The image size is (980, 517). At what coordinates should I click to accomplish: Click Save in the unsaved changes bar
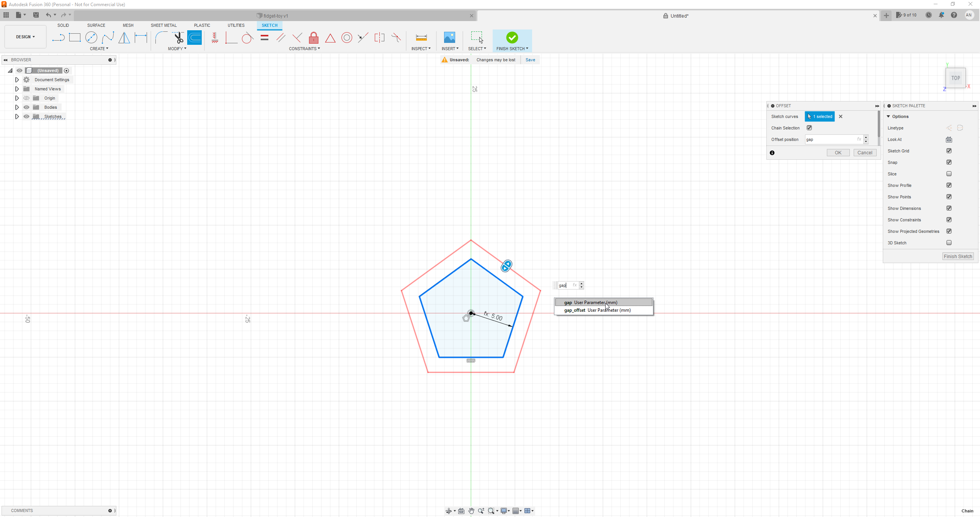tap(530, 60)
